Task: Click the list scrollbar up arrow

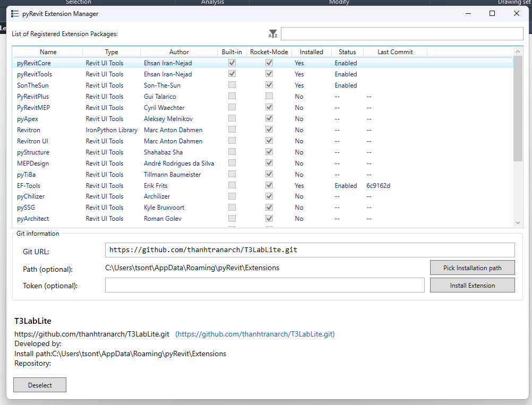Action: click(518, 51)
